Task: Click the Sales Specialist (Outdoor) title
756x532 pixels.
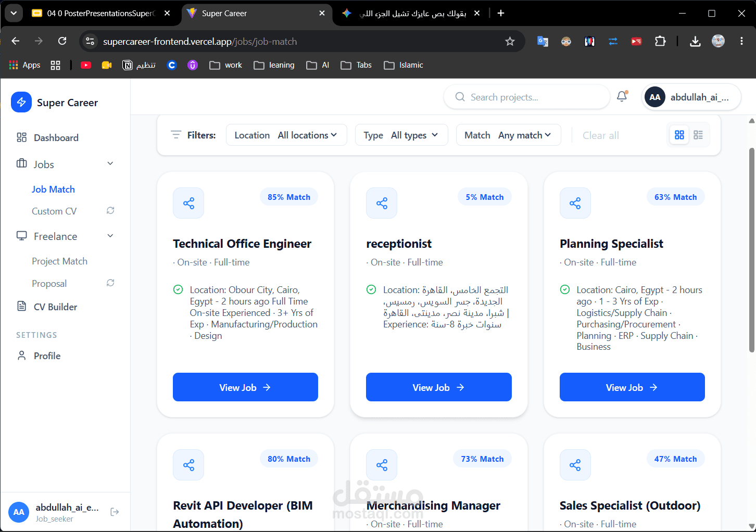Action: (630, 505)
